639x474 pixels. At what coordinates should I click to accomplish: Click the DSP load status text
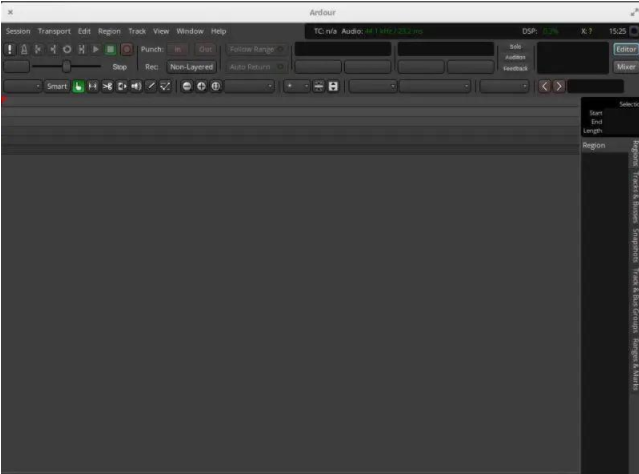click(540, 31)
